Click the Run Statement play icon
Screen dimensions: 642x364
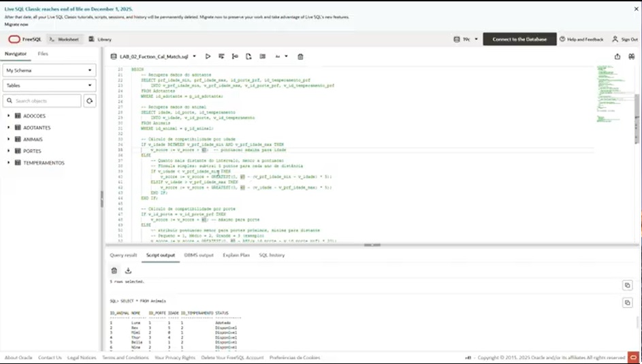coord(208,56)
